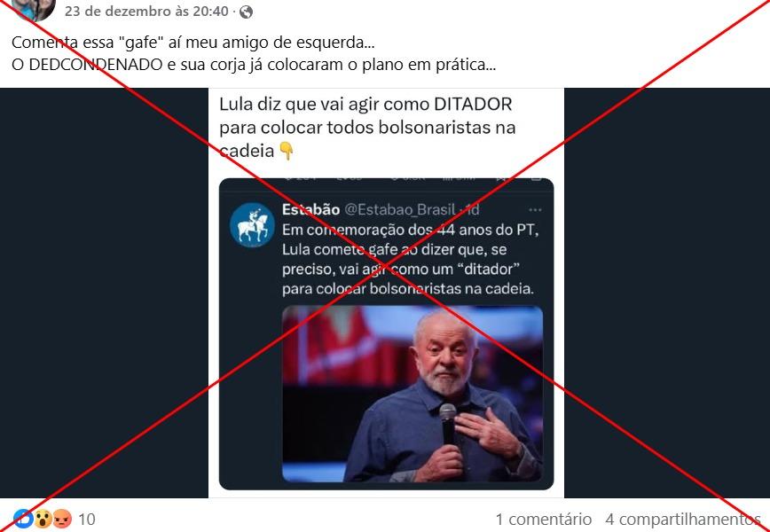Image resolution: width=770 pixels, height=532 pixels.
Task: Click the blue like reaction icon
Action: [x=23, y=519]
